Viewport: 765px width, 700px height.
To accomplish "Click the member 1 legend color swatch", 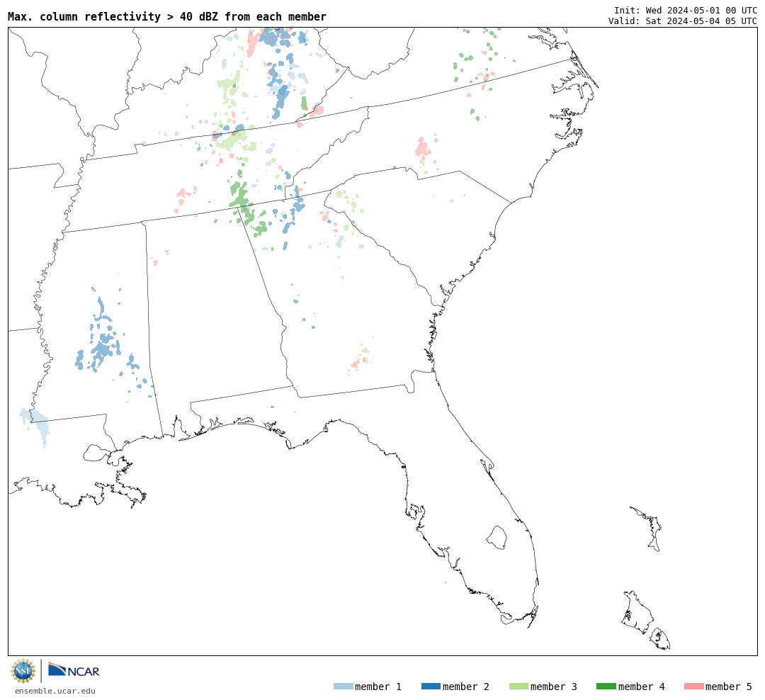I will (x=343, y=687).
